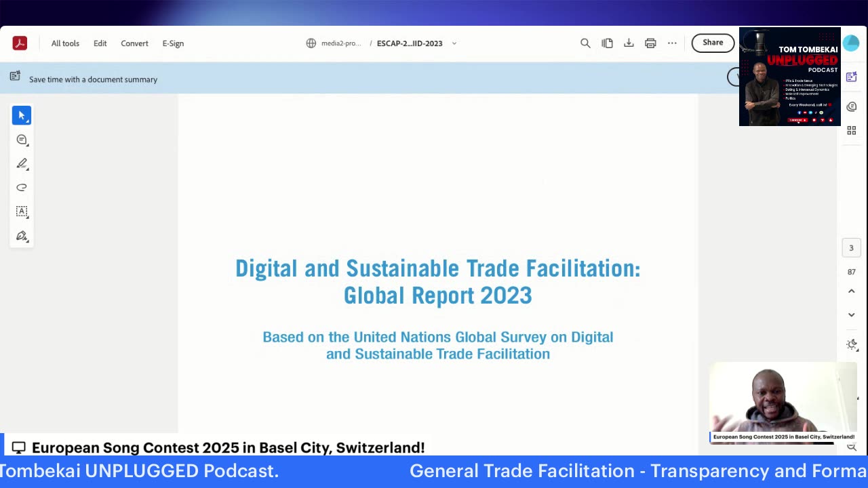868x488 pixels.
Task: Open the Fill and sign pen tool
Action: coord(22,236)
